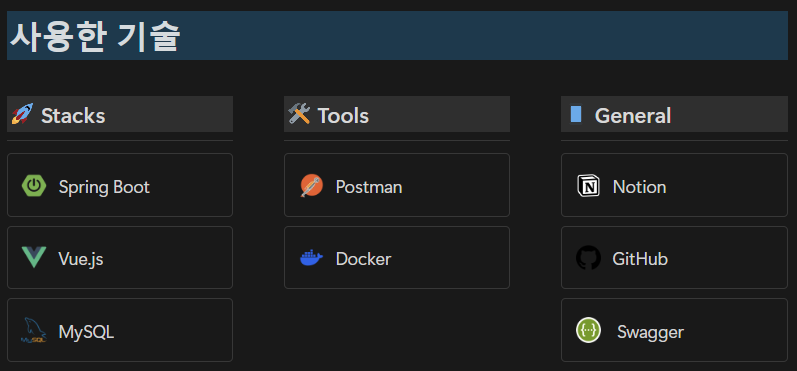Click the Notion logo icon
The width and height of the screenshot is (797, 371).
click(x=589, y=186)
